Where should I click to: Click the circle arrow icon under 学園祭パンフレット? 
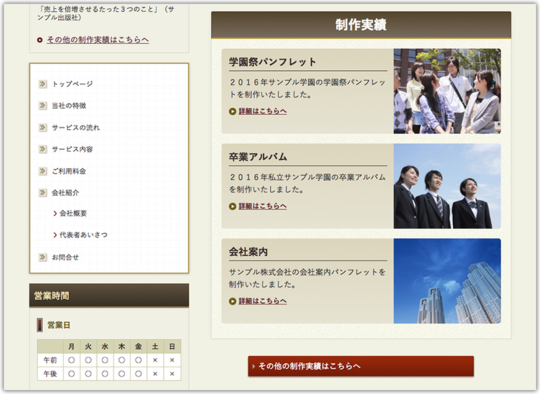click(x=232, y=111)
